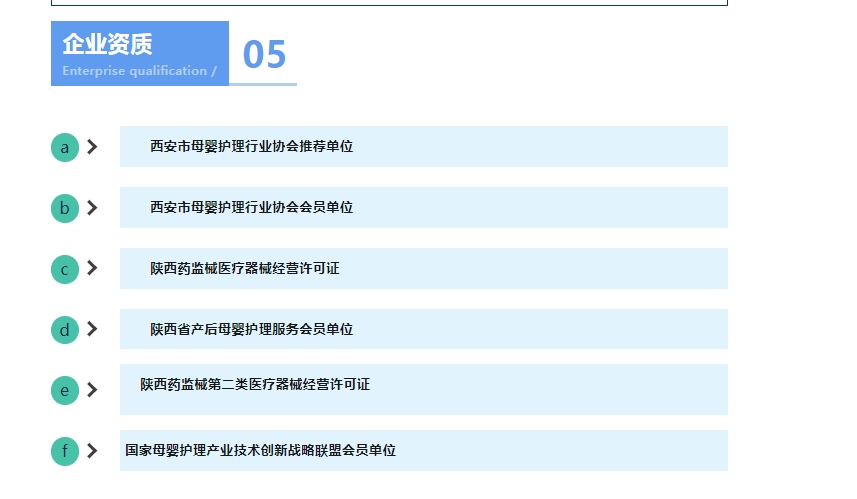Image resolution: width=857 pixels, height=499 pixels.
Task: Click the green circle labeled d
Action: click(x=65, y=330)
